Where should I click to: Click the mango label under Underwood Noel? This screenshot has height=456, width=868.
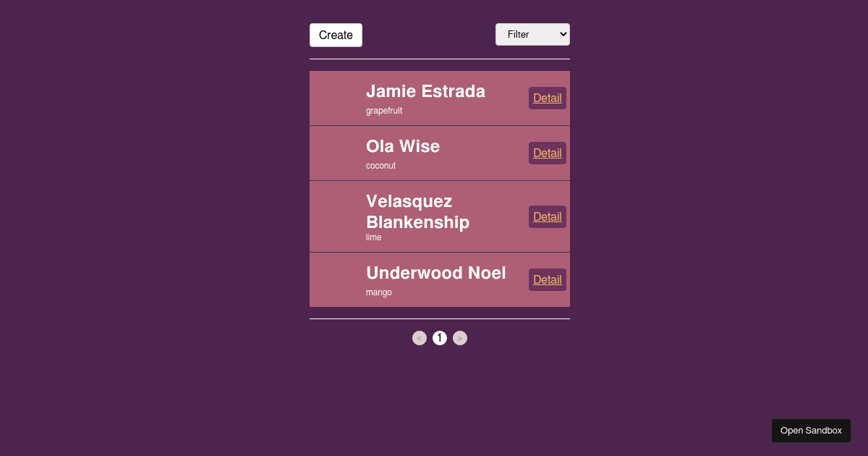378,292
